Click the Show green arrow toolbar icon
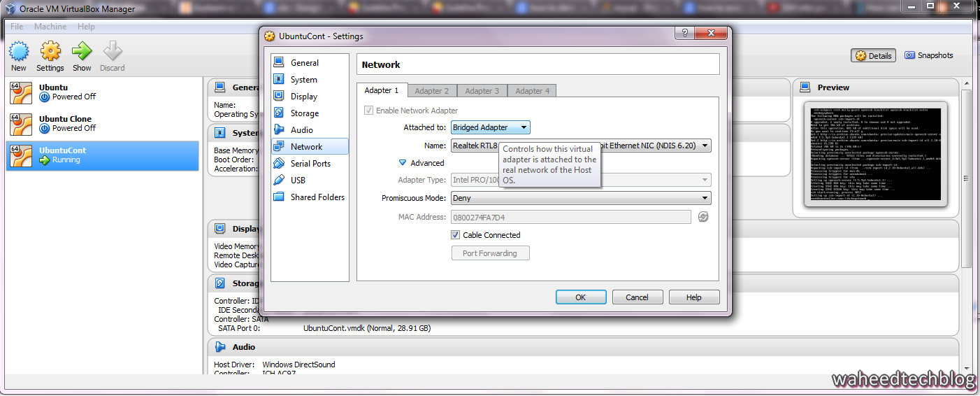The image size is (980, 396). point(82,56)
